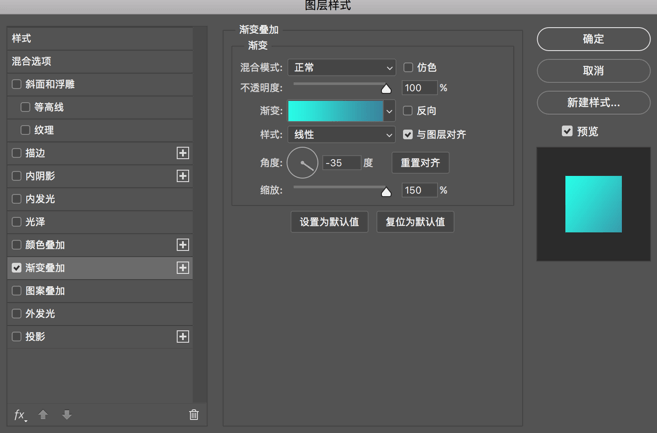The height and width of the screenshot is (433, 657).
Task: Click the 确定 button
Action: tap(593, 39)
